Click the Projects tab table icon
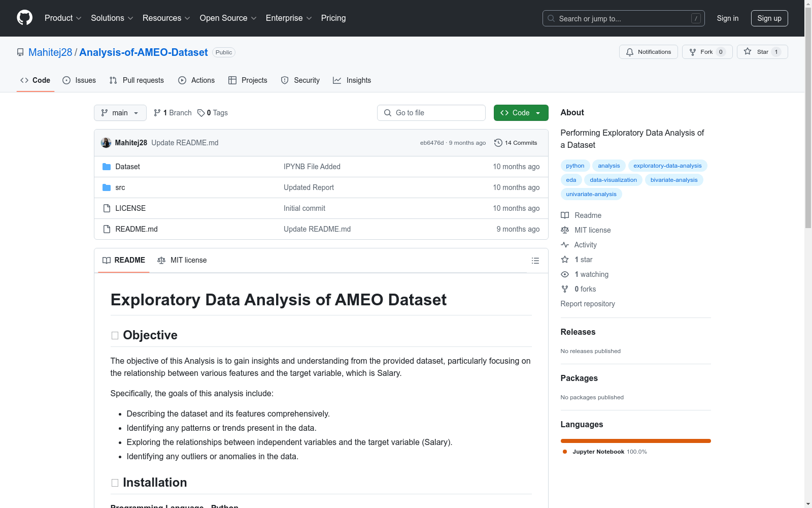Viewport: 812px width, 508px height. 232,80
